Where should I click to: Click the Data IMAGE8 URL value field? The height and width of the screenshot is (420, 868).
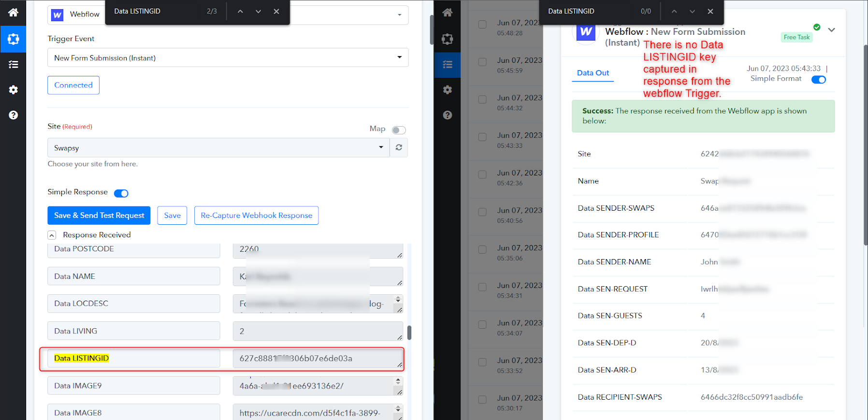pyautogui.click(x=318, y=412)
